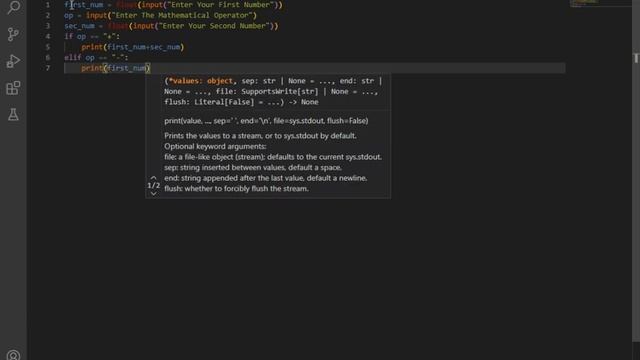Viewport: 640px width, 360px height.
Task: Open the Accounts menu icon
Action: coord(13,355)
